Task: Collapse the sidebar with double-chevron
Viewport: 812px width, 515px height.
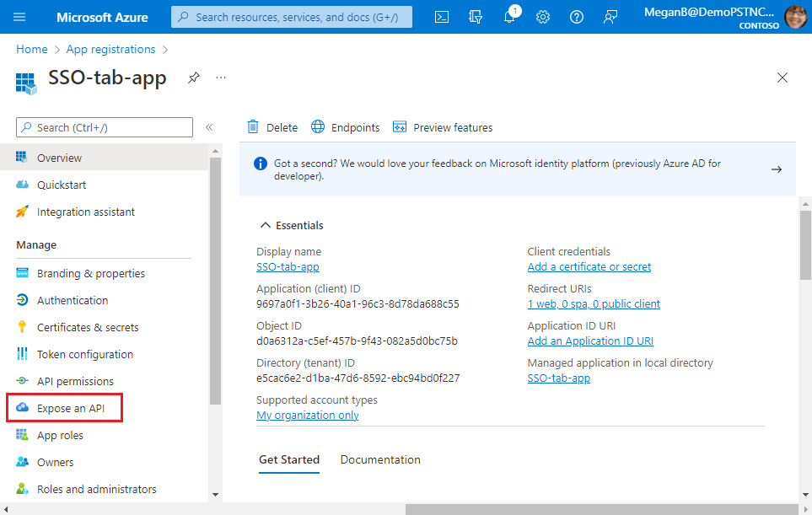Action: [x=209, y=127]
